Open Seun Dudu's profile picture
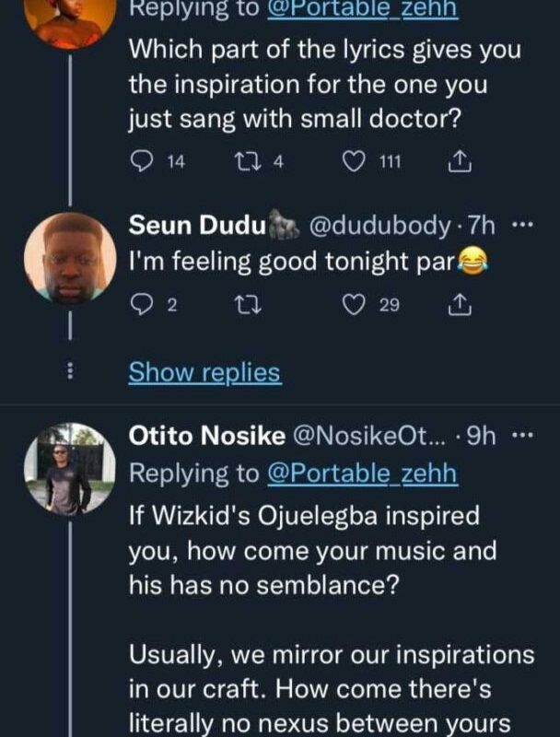This screenshot has height=737, width=560. point(70,258)
